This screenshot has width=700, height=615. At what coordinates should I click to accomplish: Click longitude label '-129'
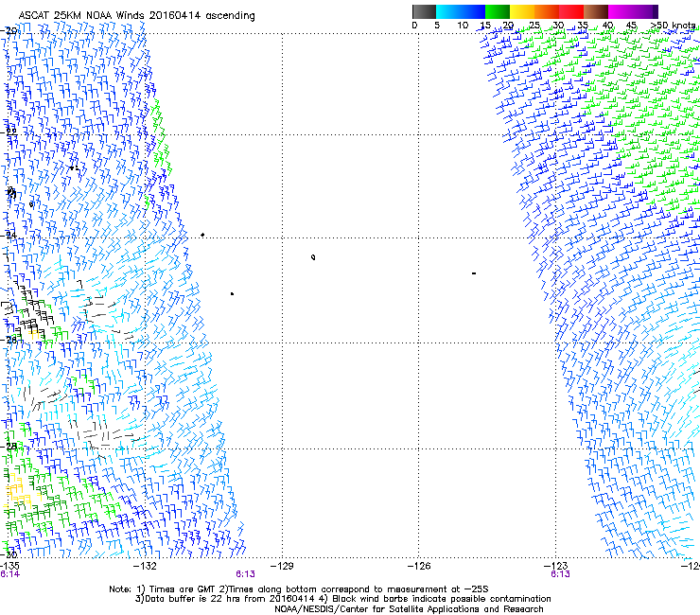tap(282, 566)
